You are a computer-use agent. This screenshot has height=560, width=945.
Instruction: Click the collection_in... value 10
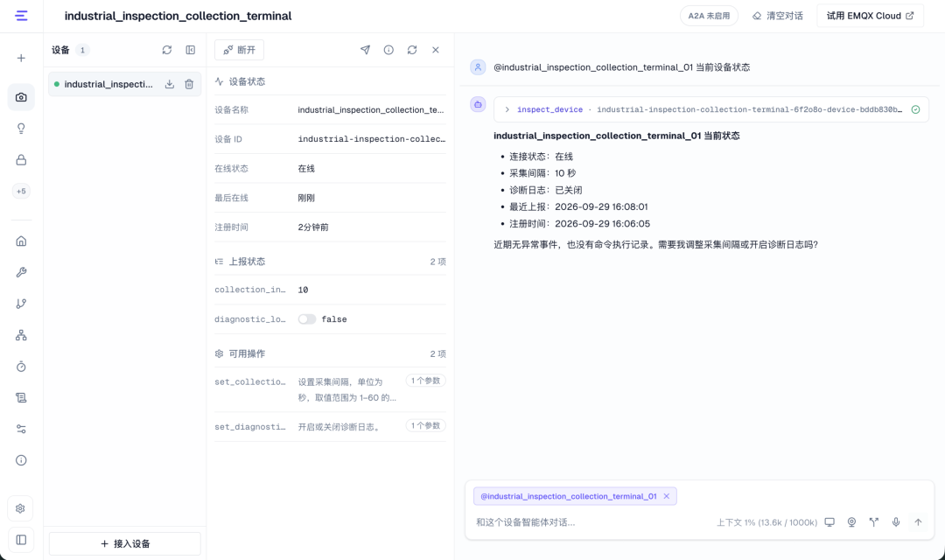click(x=303, y=290)
